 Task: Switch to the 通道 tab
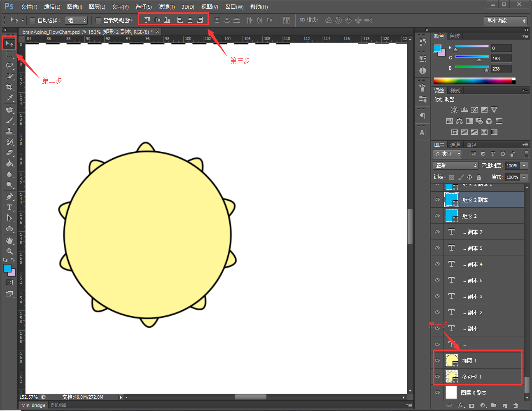click(455, 145)
